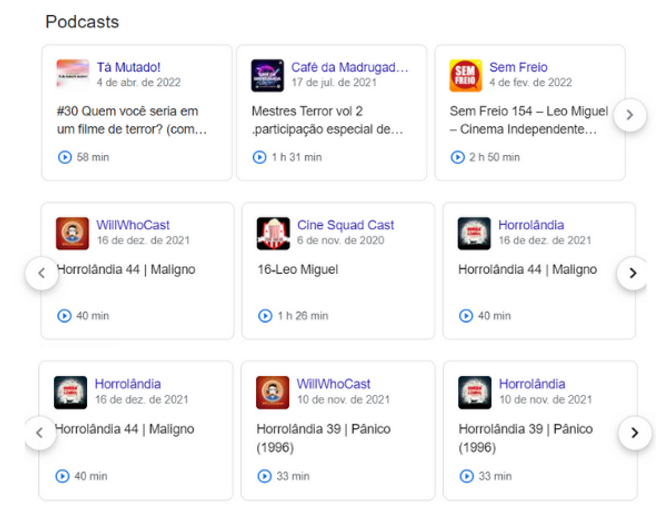Click the "1 h 31 min" duration text
656x511 pixels.
click(297, 157)
